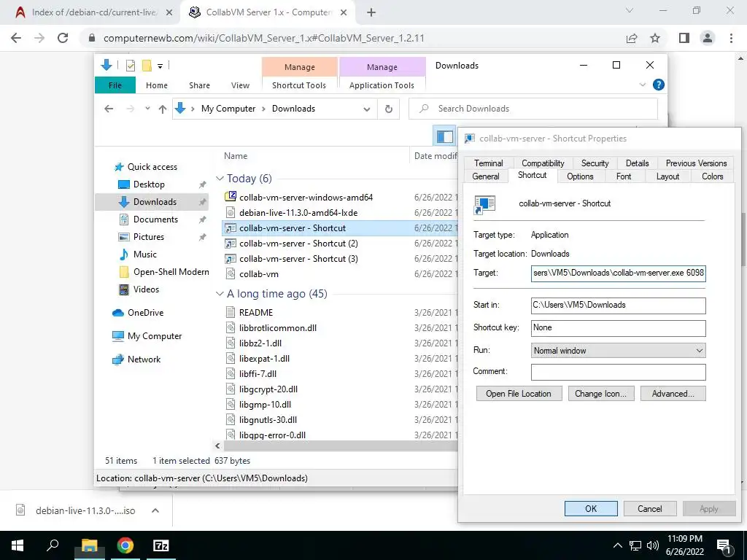Viewport: 747px width, 560px height.
Task: Reload the Chrome page
Action: tap(63, 38)
